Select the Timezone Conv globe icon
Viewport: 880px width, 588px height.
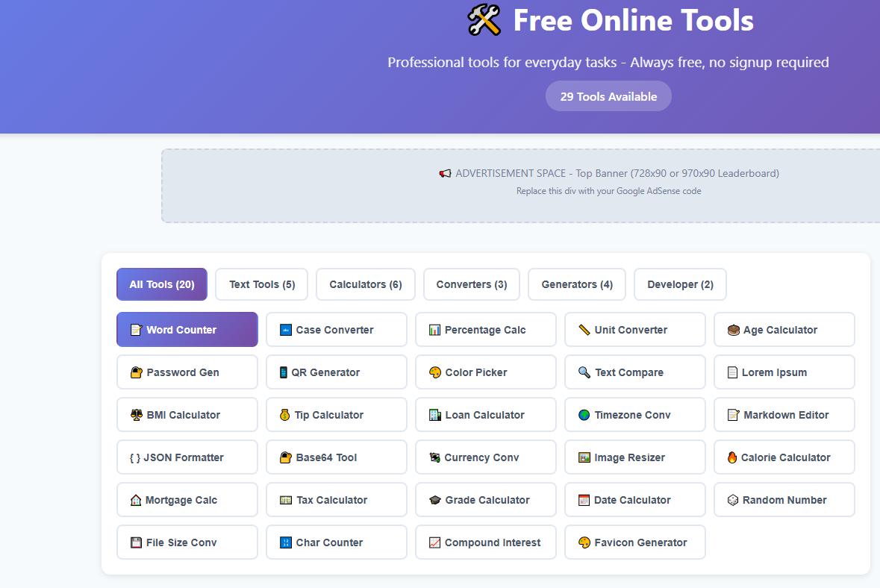click(584, 414)
